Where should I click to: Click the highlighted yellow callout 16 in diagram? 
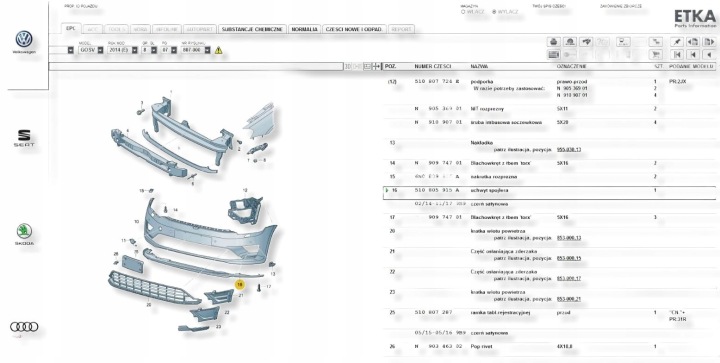click(x=239, y=285)
